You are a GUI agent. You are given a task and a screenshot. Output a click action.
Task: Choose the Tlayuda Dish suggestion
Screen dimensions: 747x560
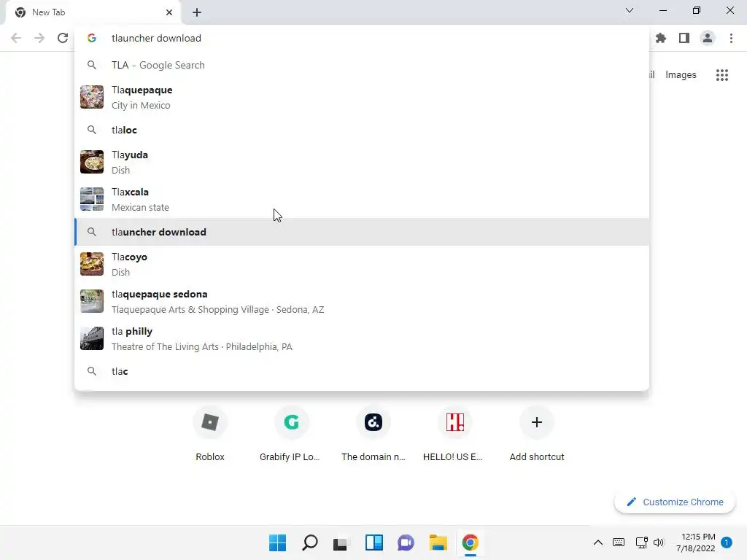coord(362,162)
